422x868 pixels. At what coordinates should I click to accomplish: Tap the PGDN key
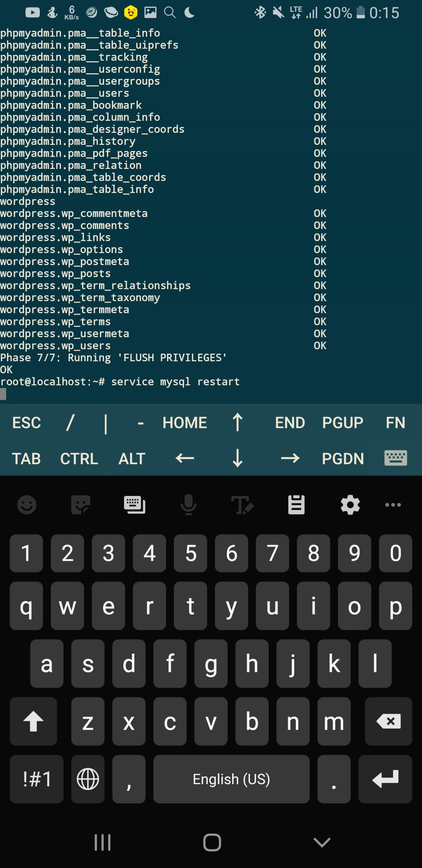(x=343, y=459)
